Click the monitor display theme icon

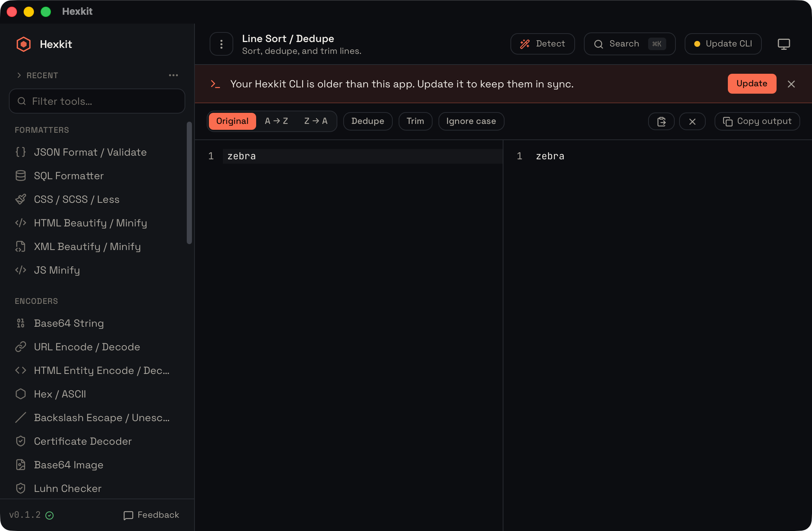[x=784, y=44]
